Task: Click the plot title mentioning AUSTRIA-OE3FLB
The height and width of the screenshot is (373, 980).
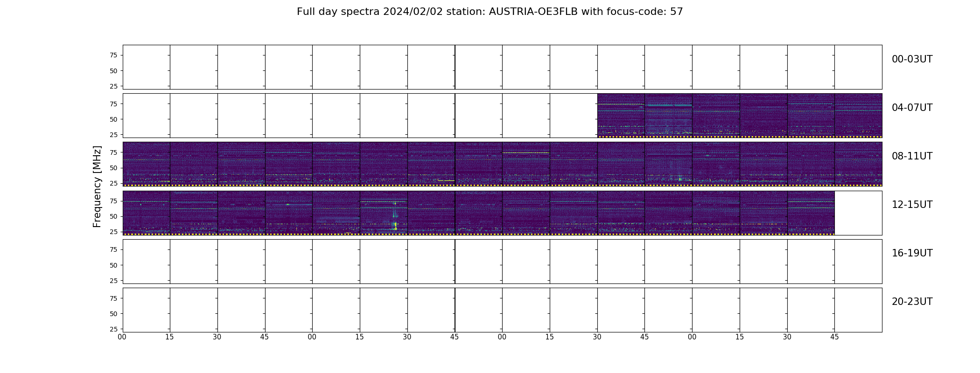Action: pos(490,12)
